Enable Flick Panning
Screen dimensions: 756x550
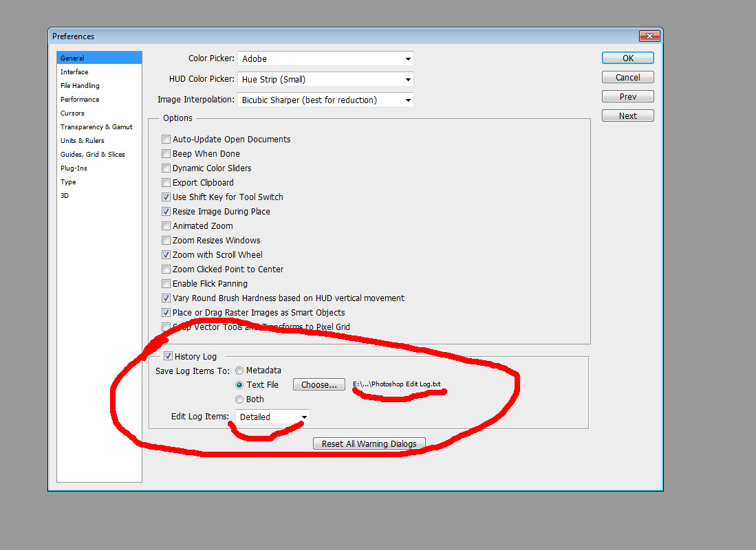pos(166,283)
